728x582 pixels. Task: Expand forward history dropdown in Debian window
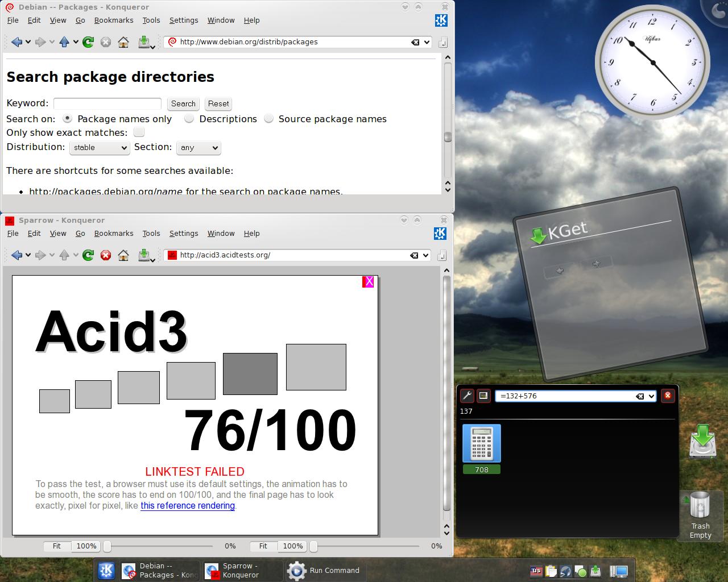click(x=52, y=42)
